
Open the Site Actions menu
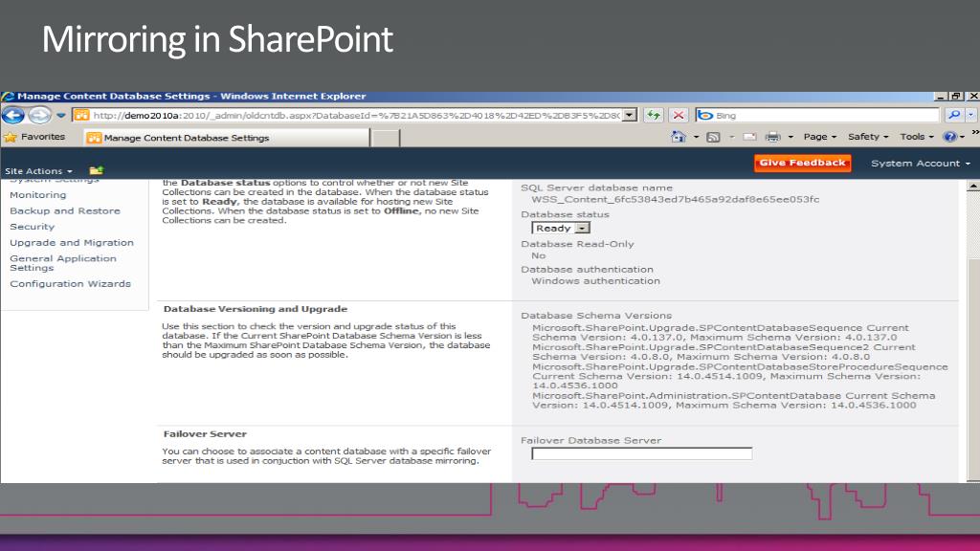coord(38,171)
